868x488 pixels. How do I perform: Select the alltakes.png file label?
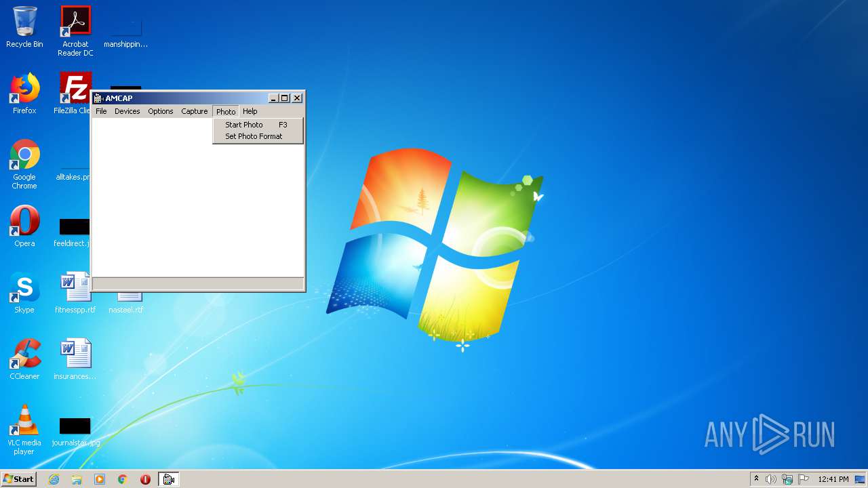(73, 177)
